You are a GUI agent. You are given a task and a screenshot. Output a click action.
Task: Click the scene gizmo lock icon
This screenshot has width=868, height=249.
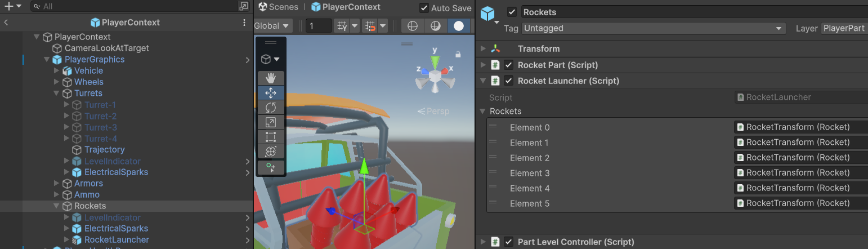(458, 55)
